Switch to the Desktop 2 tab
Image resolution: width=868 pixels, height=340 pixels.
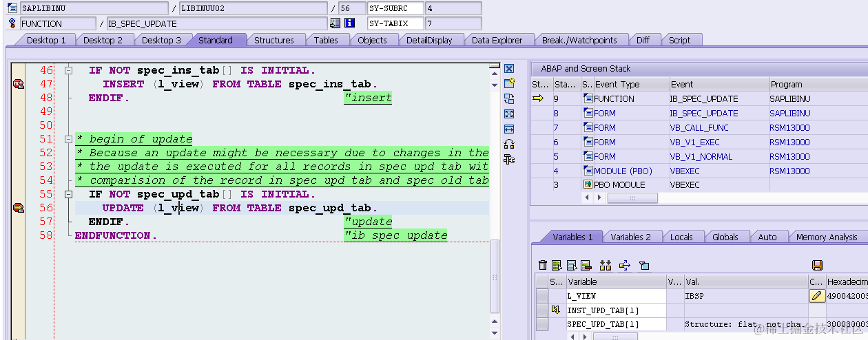[x=103, y=40]
